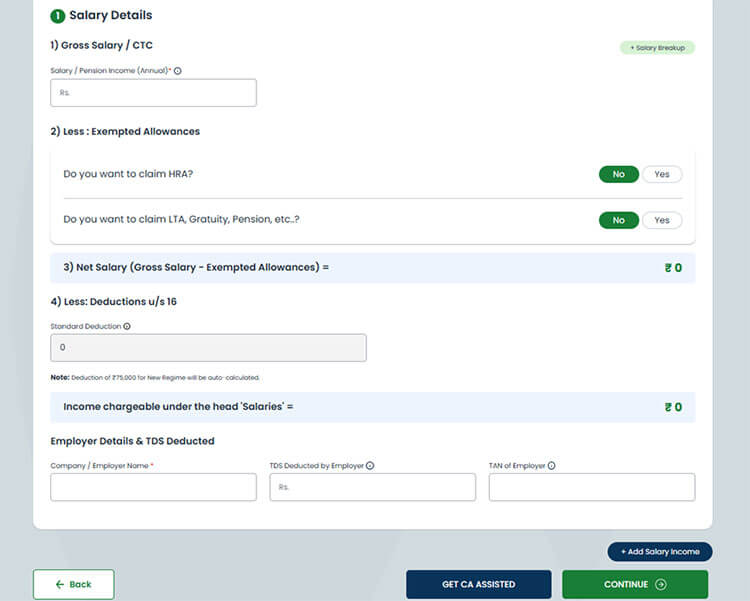Screen dimensions: 750x601
Task: Click the Add Salary Income button
Action: (660, 552)
